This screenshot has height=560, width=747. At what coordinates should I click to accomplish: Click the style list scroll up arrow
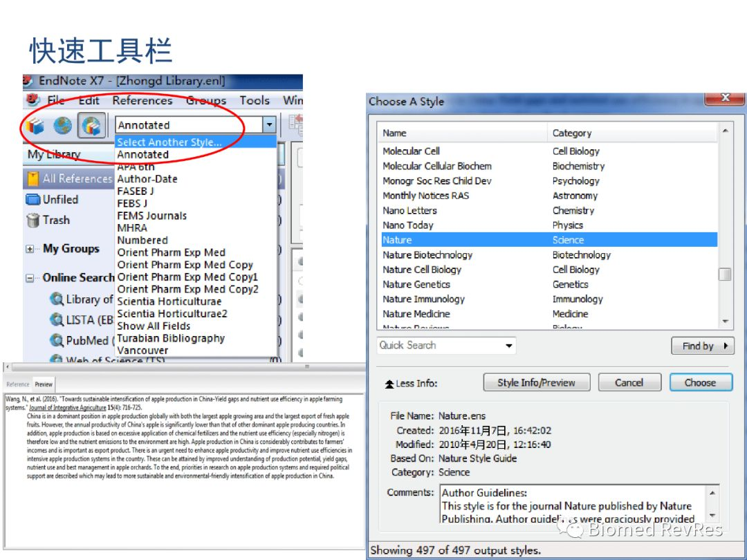pos(725,131)
